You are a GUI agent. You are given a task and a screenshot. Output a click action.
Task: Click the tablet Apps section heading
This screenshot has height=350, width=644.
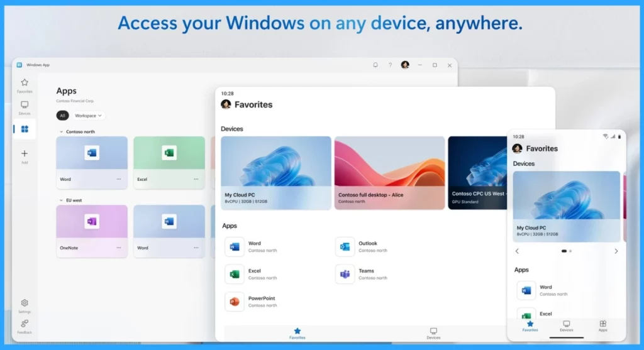[x=230, y=226]
